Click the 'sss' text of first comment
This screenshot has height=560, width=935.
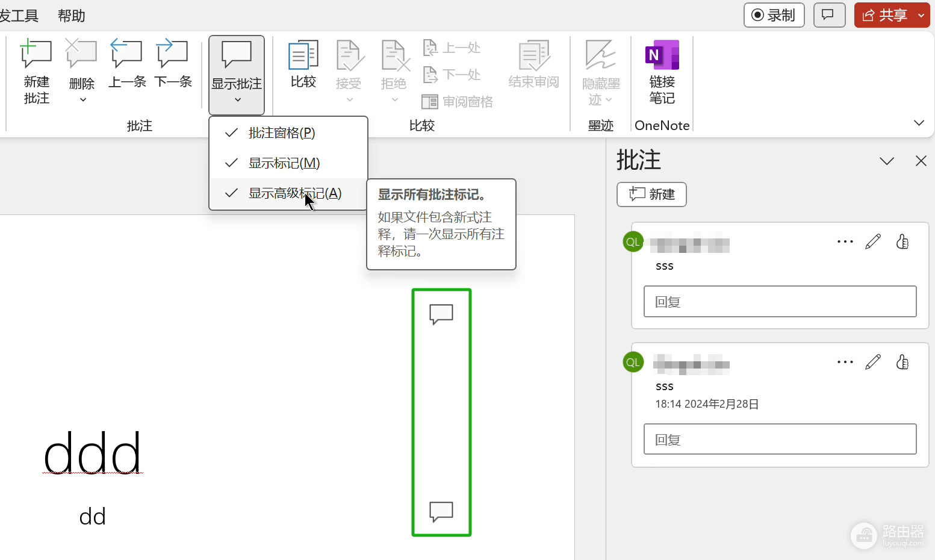(x=665, y=266)
